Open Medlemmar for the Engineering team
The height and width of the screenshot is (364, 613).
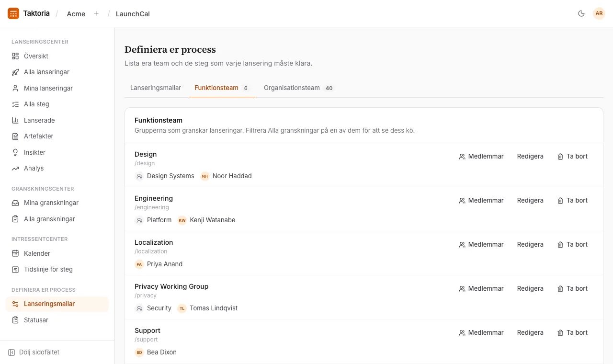point(481,201)
